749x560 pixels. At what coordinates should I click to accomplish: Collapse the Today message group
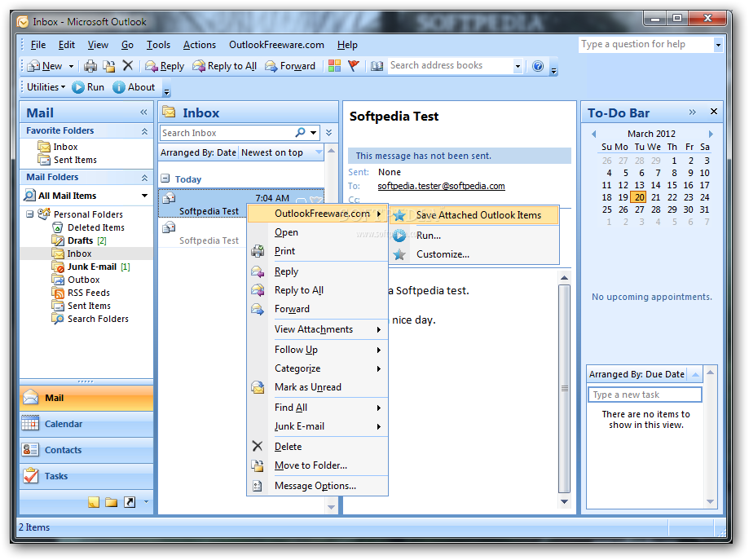(165, 179)
